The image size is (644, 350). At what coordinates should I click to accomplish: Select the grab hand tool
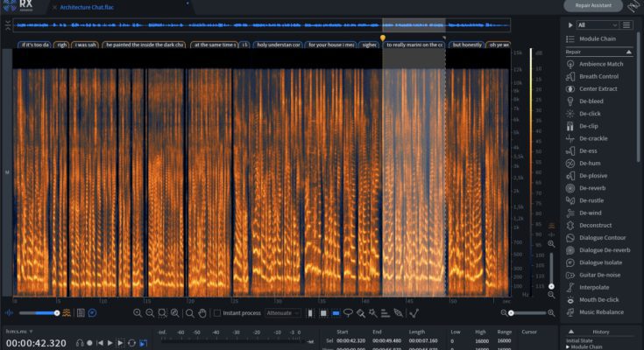coord(201,312)
